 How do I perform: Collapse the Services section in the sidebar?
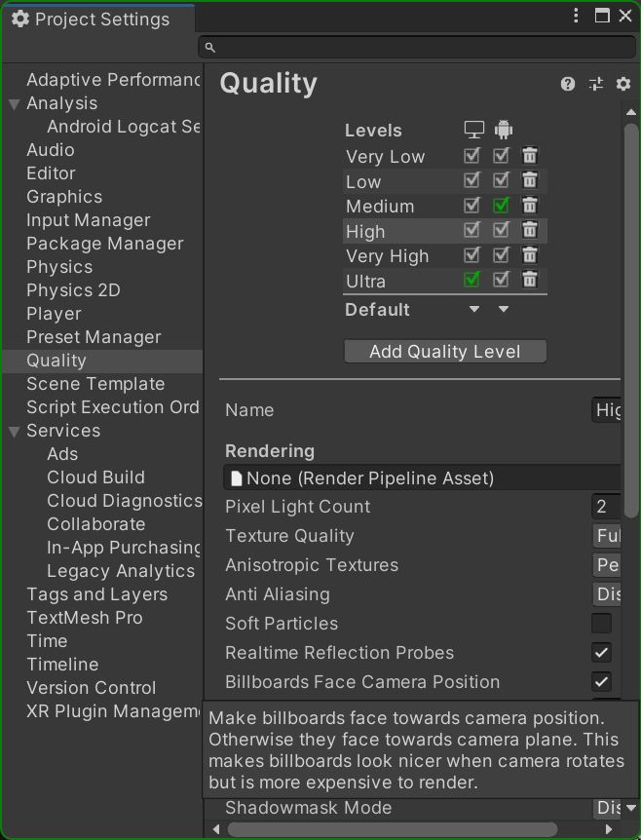(x=13, y=431)
